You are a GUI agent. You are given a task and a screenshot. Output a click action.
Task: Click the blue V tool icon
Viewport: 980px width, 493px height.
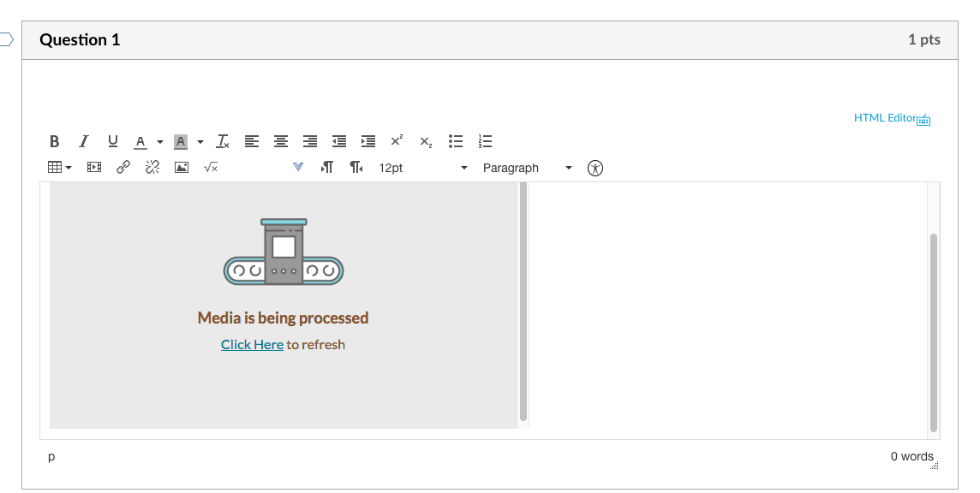pyautogui.click(x=298, y=167)
